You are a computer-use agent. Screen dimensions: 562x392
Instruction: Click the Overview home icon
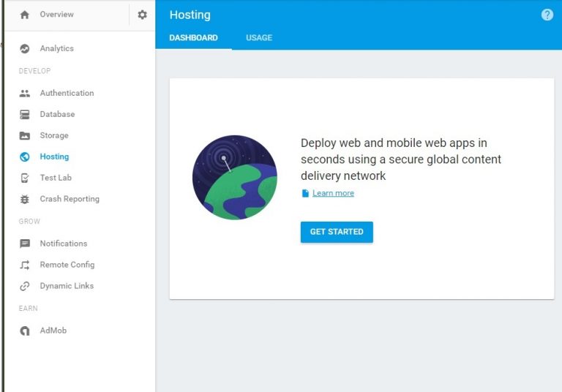[x=25, y=15]
